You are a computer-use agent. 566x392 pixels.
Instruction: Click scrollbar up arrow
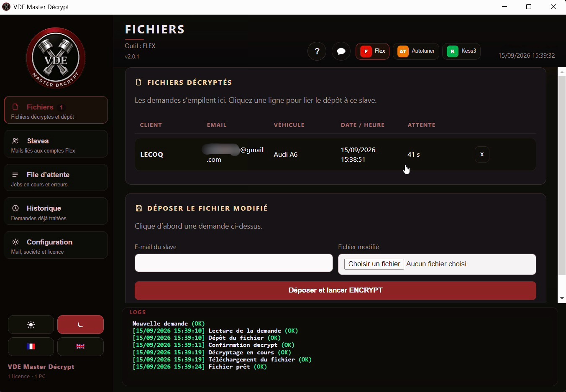tap(562, 72)
